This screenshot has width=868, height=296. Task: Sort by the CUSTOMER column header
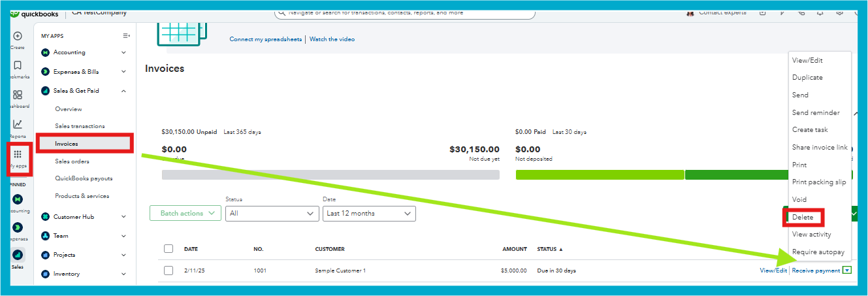330,249
